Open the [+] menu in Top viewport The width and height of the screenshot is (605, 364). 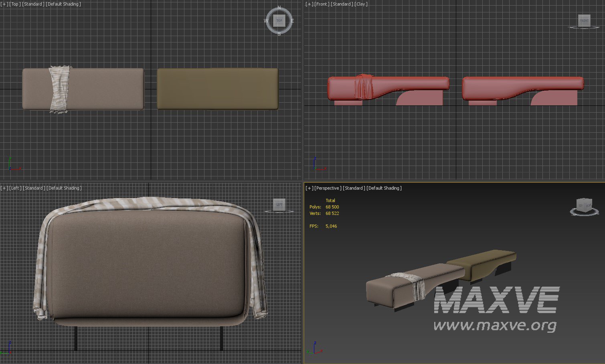[4, 4]
